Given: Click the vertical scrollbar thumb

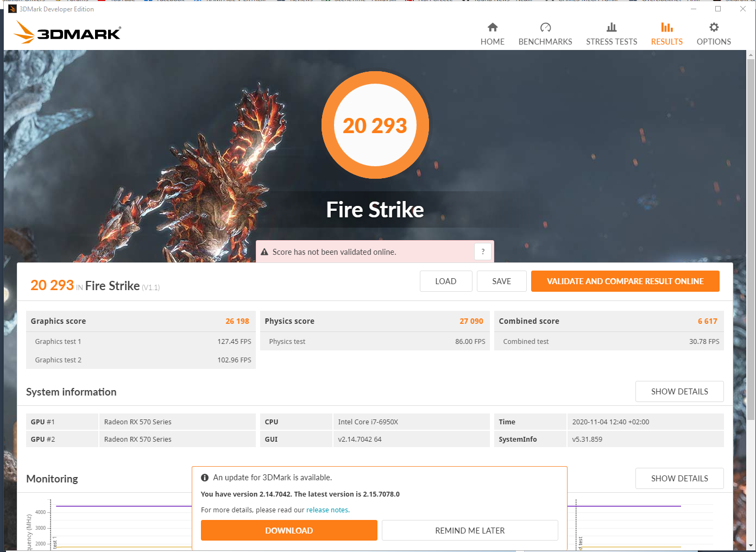Looking at the screenshot, I should (x=751, y=239).
